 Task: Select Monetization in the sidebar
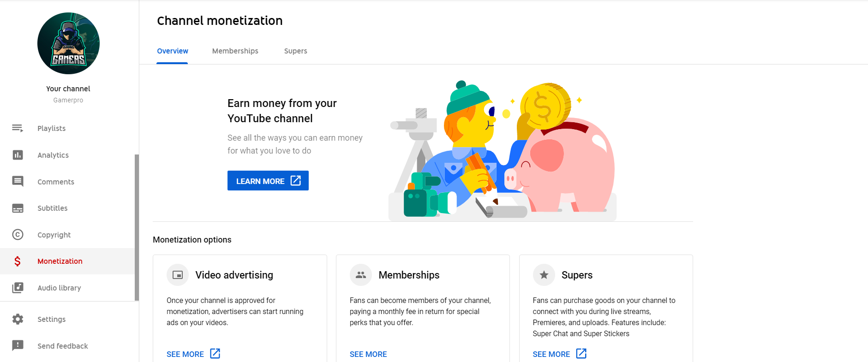click(67, 261)
